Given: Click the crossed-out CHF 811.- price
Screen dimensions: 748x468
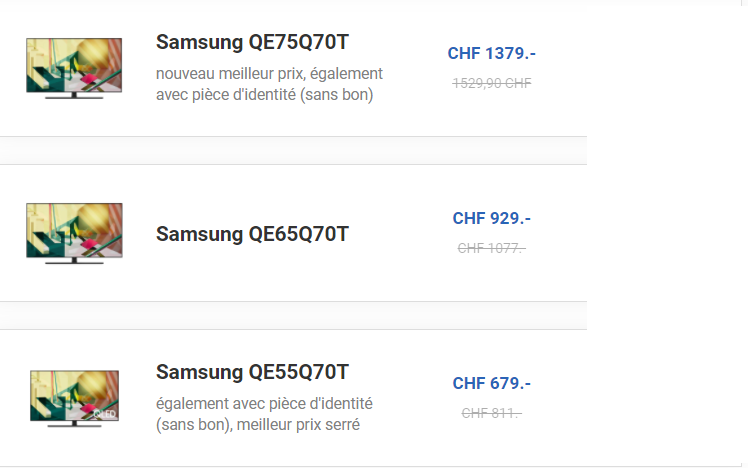Looking at the screenshot, I should (x=491, y=413).
